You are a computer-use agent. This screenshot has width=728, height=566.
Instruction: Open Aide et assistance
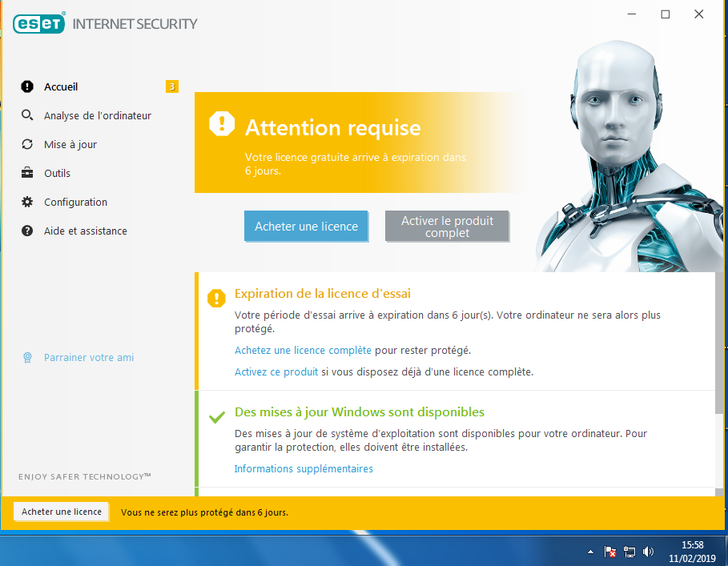(x=86, y=231)
